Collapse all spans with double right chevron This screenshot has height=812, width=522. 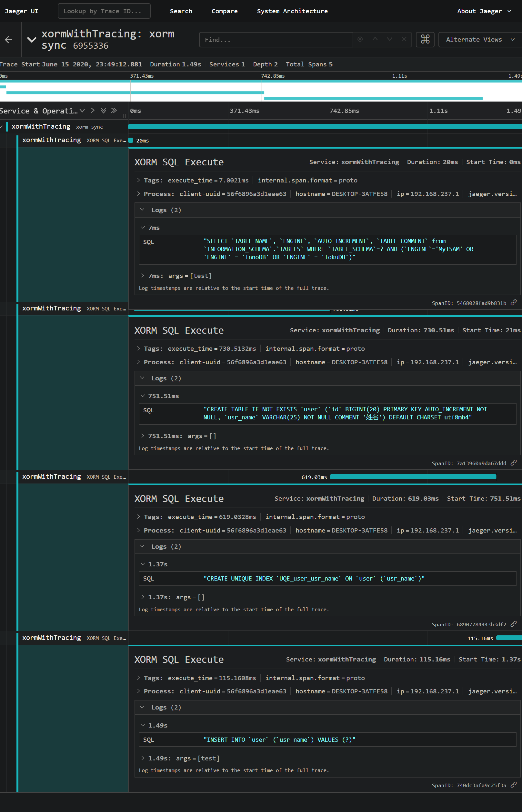pyautogui.click(x=114, y=110)
